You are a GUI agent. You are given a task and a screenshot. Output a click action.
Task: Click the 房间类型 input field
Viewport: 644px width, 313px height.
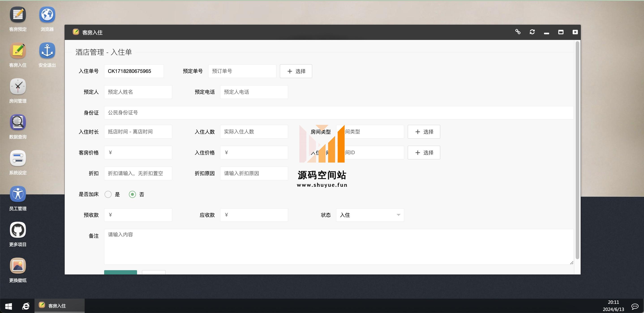370,132
